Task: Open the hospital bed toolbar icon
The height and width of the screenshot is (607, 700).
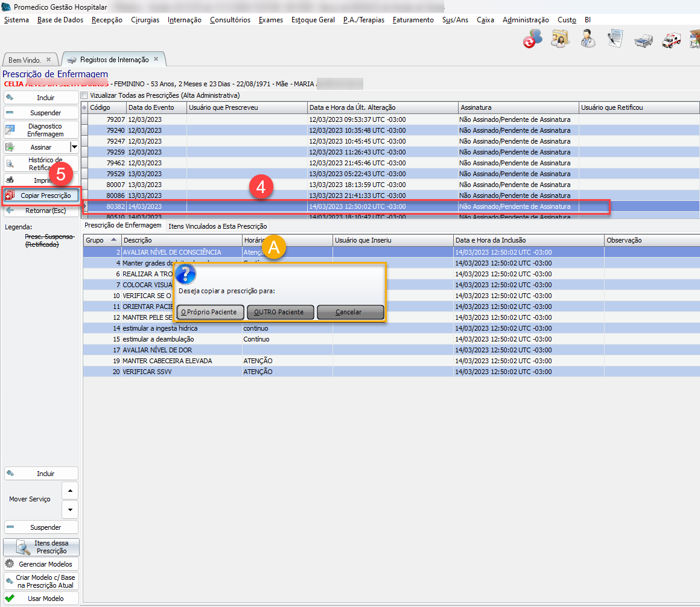Action: coord(643,40)
